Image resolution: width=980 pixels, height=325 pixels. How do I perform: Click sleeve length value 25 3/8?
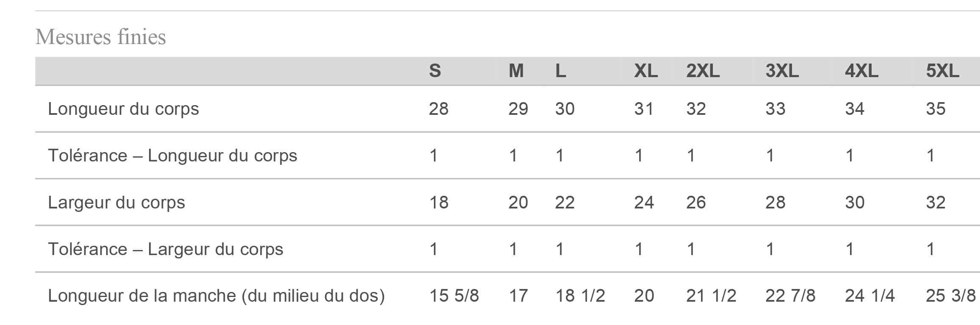951,295
